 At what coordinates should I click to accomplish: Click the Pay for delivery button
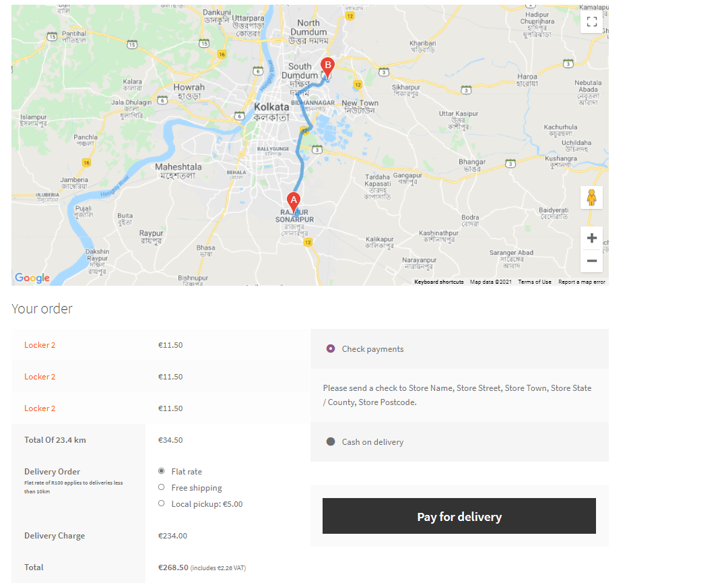pos(459,516)
